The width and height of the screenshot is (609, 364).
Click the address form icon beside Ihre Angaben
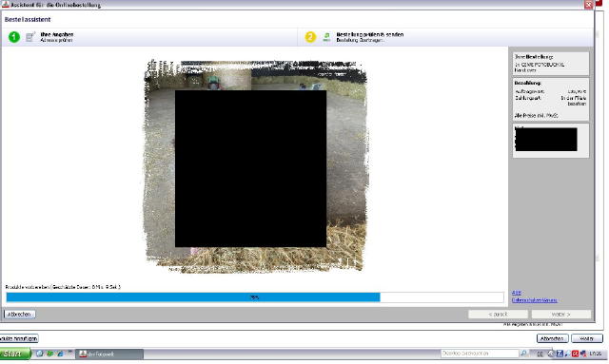(x=29, y=37)
